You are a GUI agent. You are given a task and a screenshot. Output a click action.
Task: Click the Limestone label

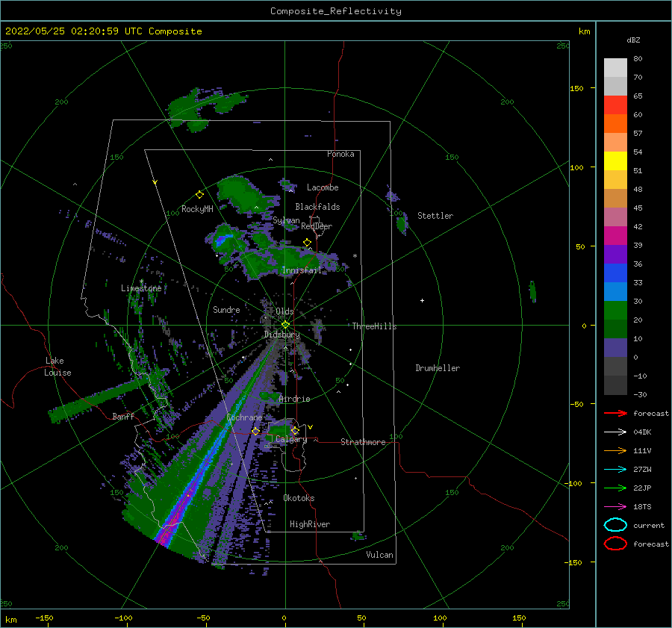pyautogui.click(x=141, y=288)
